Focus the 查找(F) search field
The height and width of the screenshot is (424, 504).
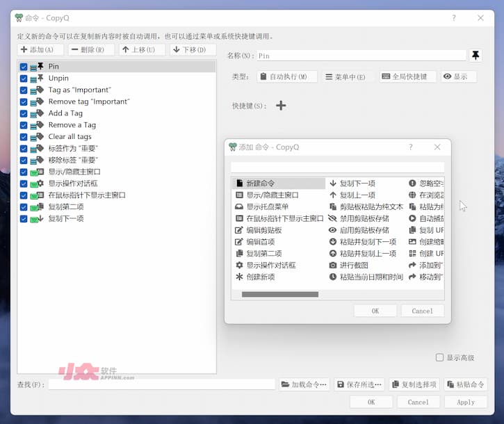pos(162,384)
